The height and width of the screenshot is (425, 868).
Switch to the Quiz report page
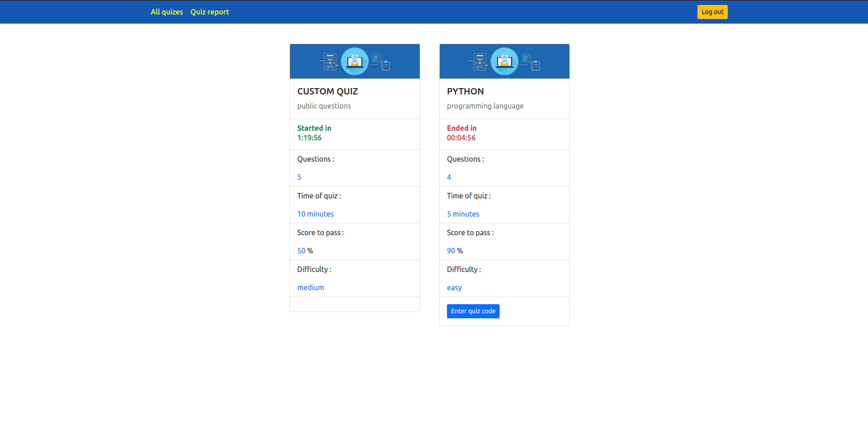(x=209, y=12)
